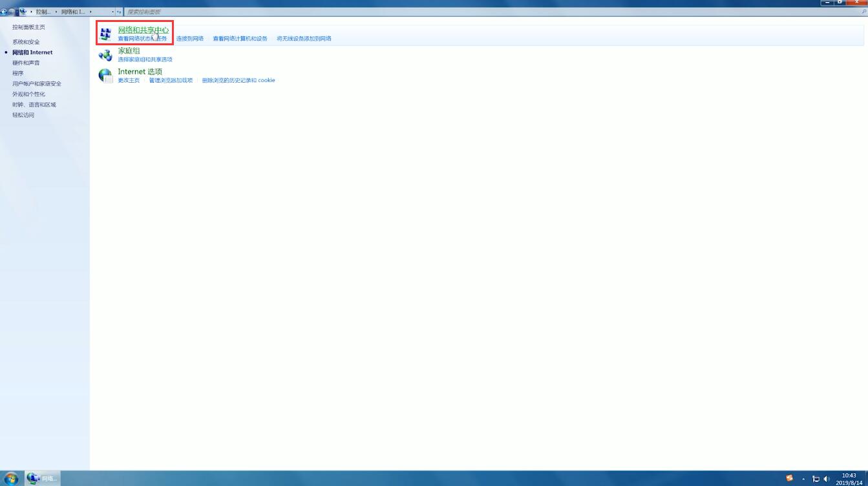
Task: Click 将无线设备添加到网络 link
Action: [304, 39]
